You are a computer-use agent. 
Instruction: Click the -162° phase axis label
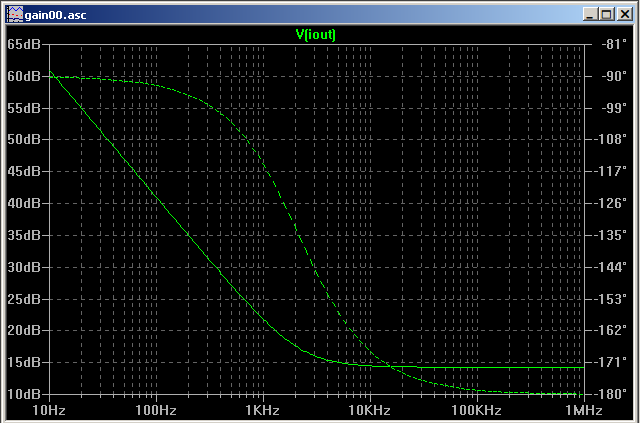(612, 330)
